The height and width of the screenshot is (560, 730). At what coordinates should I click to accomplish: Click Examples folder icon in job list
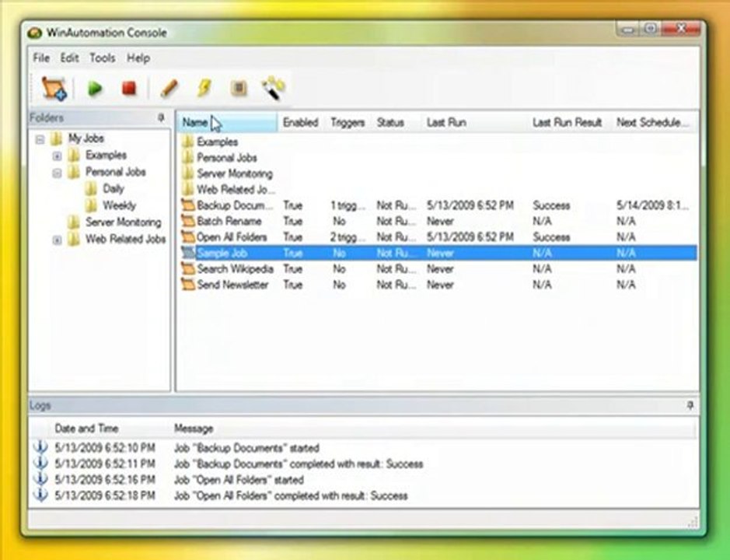click(x=188, y=142)
